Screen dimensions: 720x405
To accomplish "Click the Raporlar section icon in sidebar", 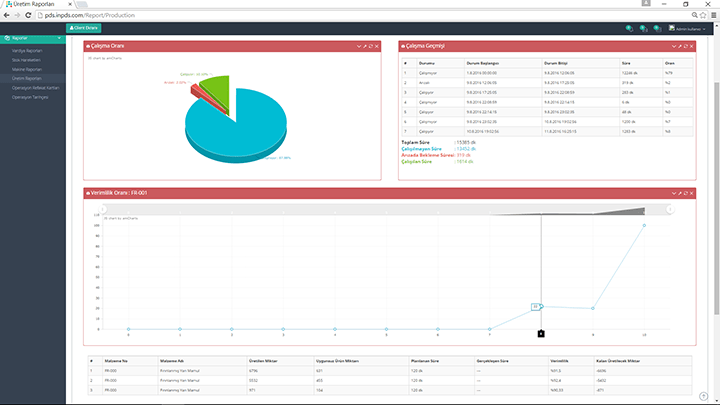I will pos(7,38).
